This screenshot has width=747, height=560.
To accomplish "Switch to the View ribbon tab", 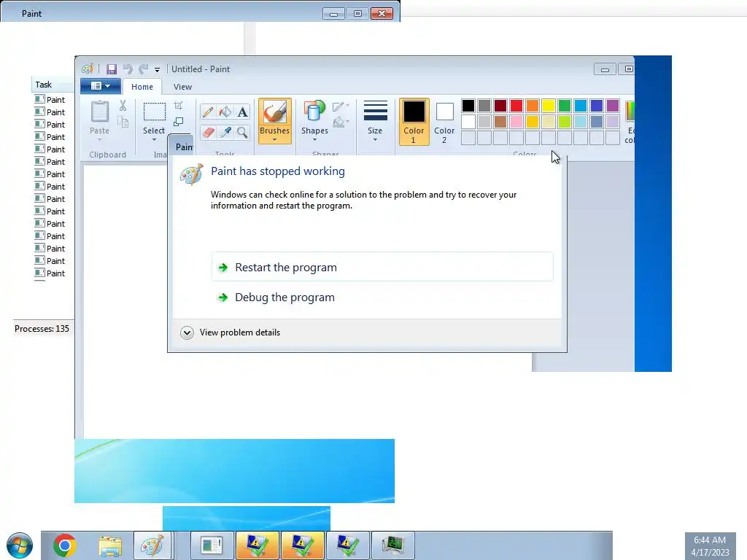I will pyautogui.click(x=182, y=87).
